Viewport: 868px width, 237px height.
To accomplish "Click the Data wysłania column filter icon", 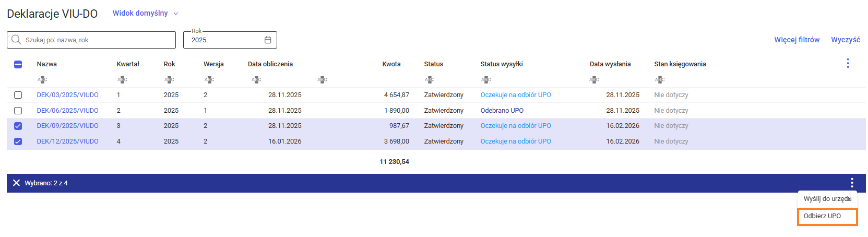I will click(x=594, y=79).
